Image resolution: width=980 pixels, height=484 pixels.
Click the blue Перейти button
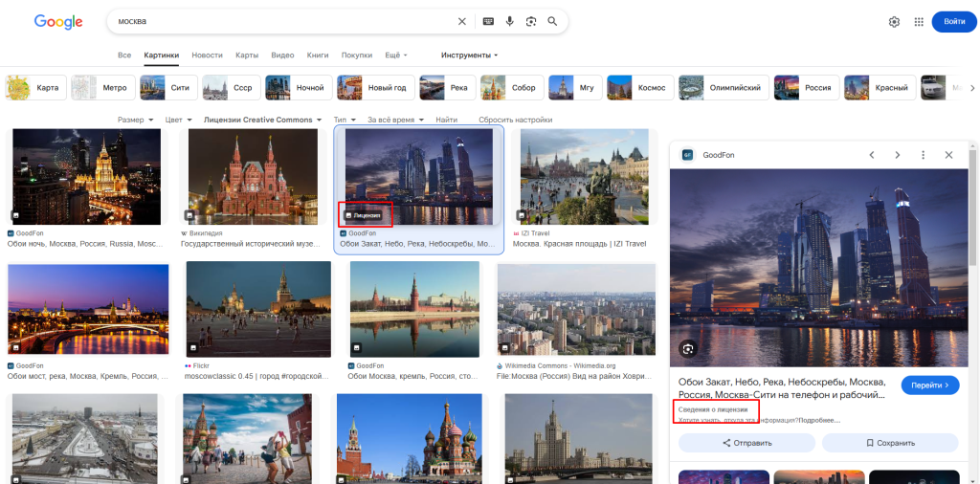tap(929, 385)
